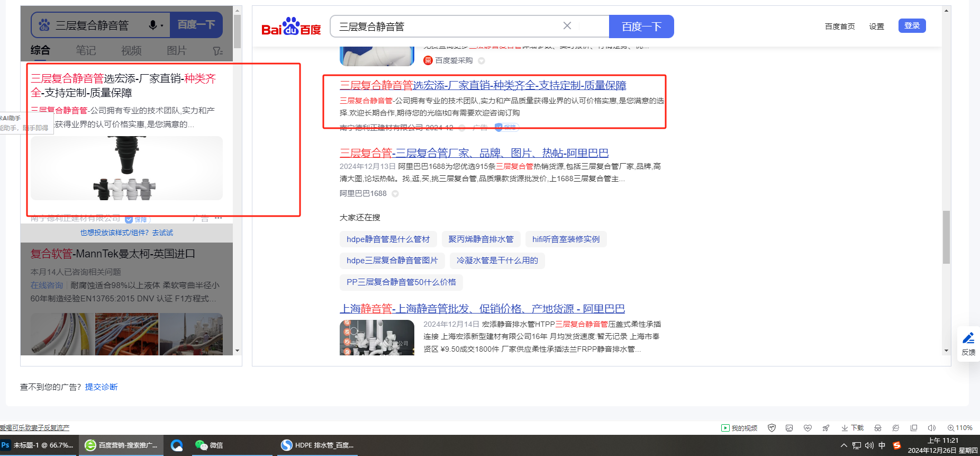Click the desktop preview vertical scrollbar thumb
980x456 pixels.
pyautogui.click(x=946, y=237)
